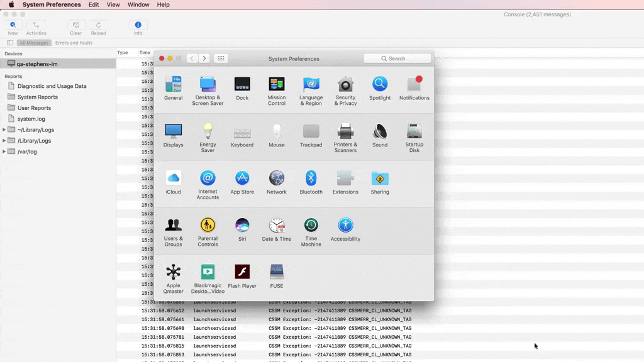Image resolution: width=644 pixels, height=362 pixels.
Task: Click the System Preferences search field
Action: [x=397, y=58]
